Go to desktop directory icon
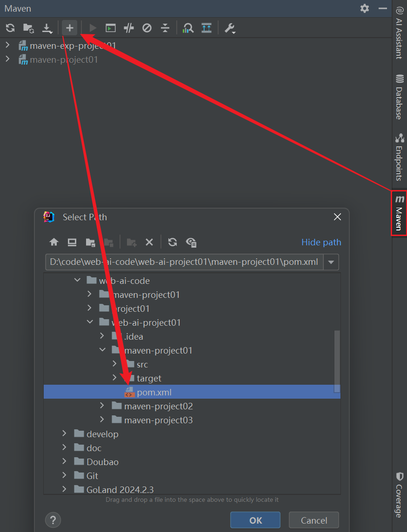Screen dimensions: 407x532 [72, 242]
